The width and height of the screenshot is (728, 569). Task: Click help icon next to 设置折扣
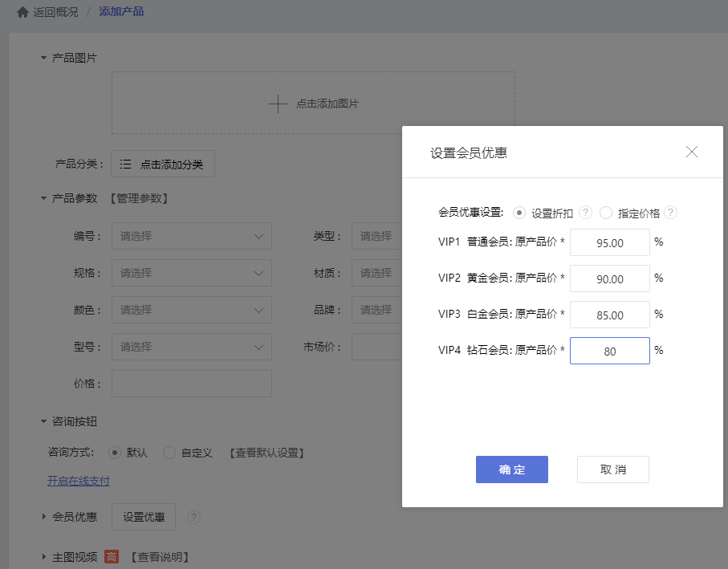tap(586, 213)
